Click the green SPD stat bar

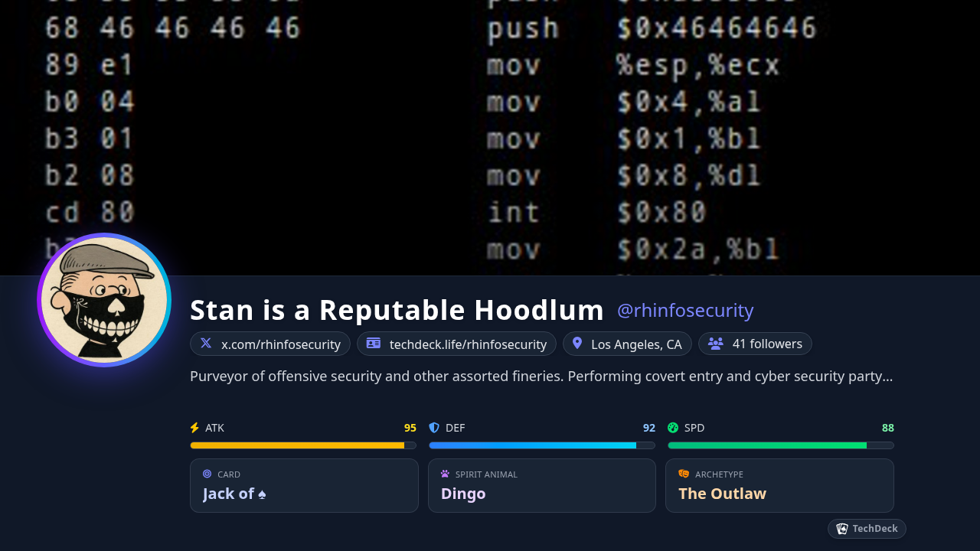(779, 445)
